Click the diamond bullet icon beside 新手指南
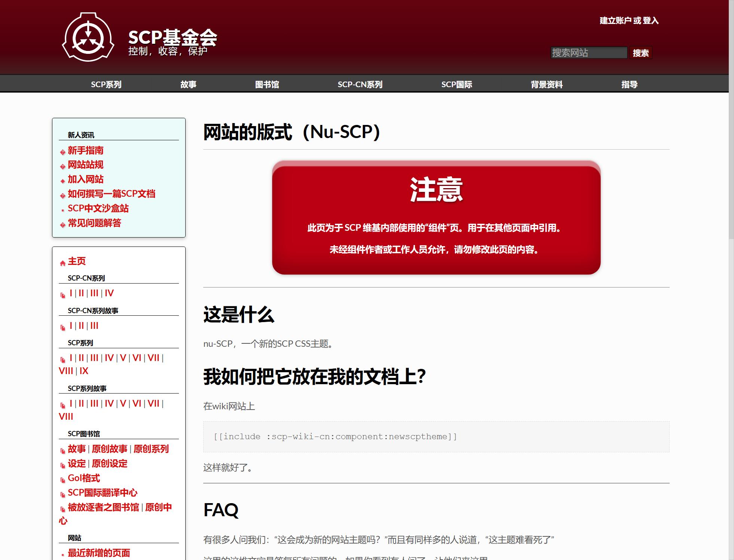734x560 pixels. point(63,152)
